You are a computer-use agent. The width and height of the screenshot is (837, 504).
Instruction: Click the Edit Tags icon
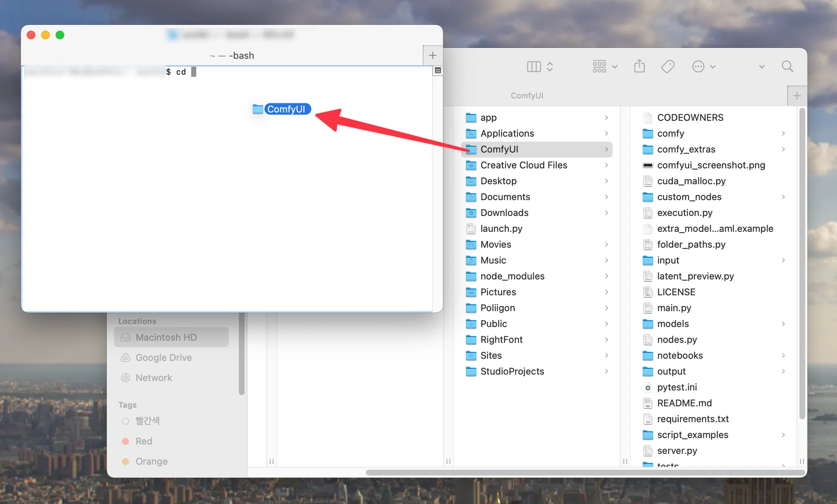[x=667, y=67]
